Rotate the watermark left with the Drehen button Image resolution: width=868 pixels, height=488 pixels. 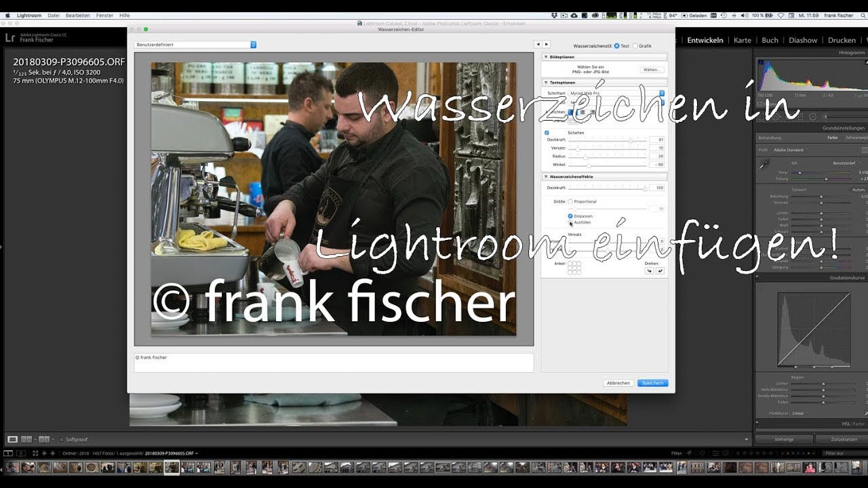649,270
